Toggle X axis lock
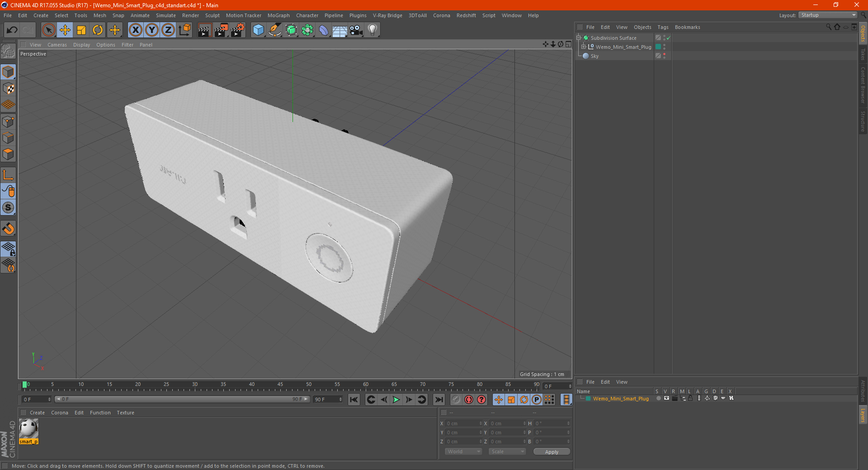The height and width of the screenshot is (470, 868). tap(135, 30)
